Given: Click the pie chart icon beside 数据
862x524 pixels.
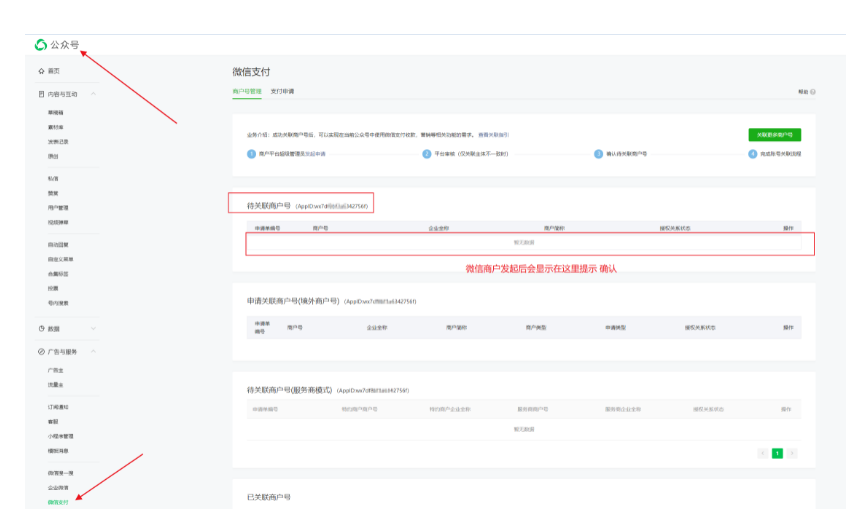Looking at the screenshot, I should 41,328.
